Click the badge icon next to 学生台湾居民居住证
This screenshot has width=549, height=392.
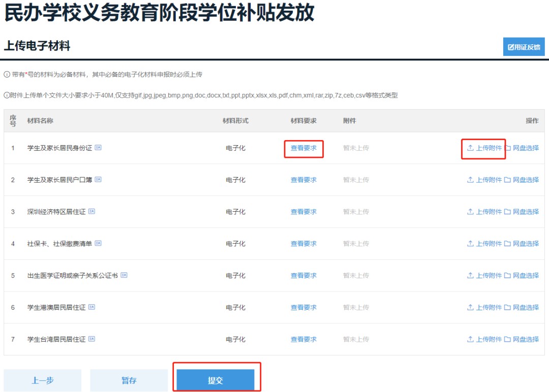coord(91,339)
